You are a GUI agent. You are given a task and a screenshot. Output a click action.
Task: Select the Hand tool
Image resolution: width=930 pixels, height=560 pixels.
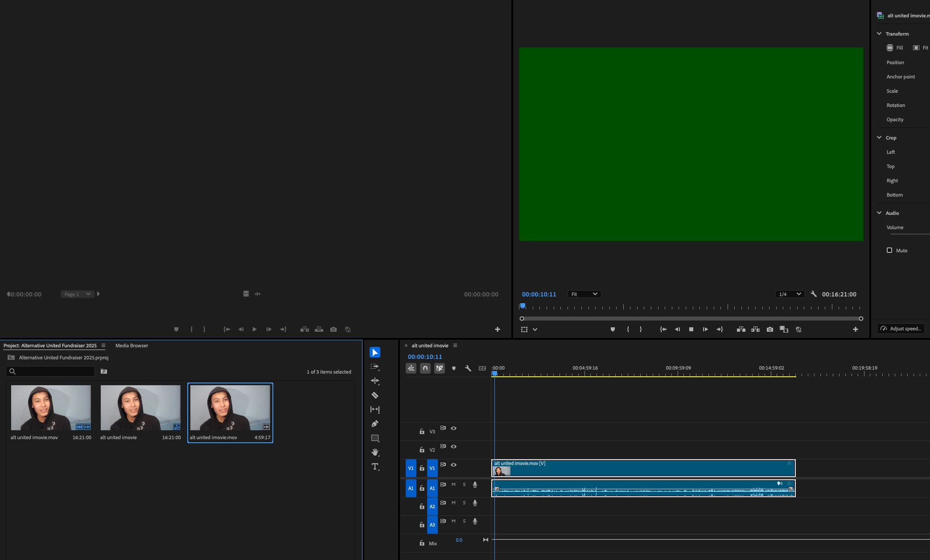375,452
